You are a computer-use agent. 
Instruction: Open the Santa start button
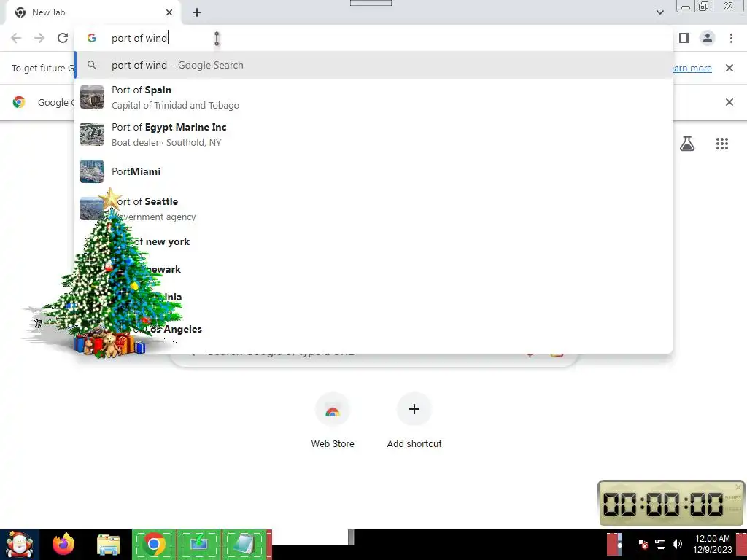pyautogui.click(x=19, y=545)
